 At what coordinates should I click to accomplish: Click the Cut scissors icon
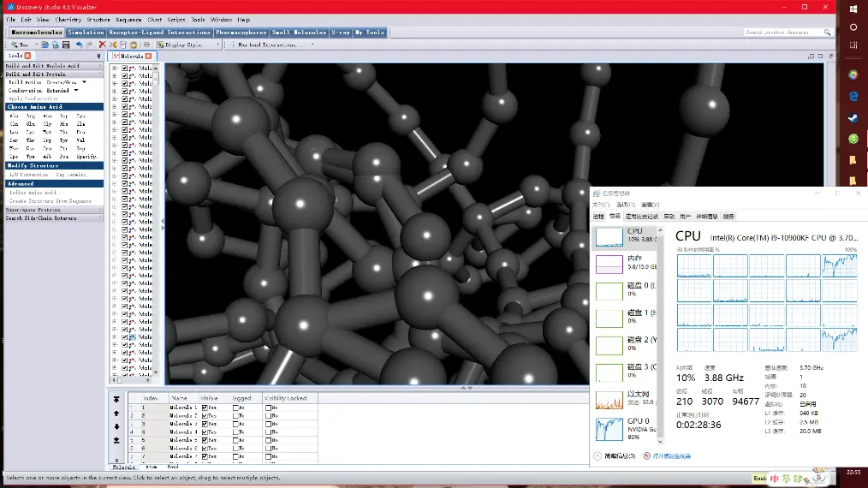pyautogui.click(x=113, y=45)
